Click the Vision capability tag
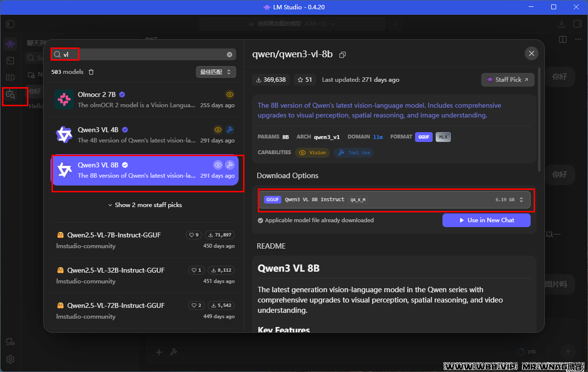The width and height of the screenshot is (588, 372). pos(313,153)
